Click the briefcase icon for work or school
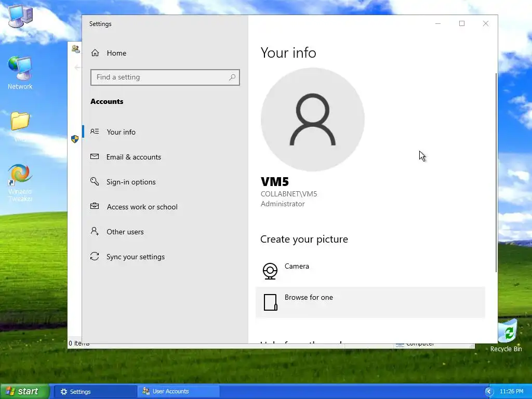The width and height of the screenshot is (532, 399). coord(95,206)
